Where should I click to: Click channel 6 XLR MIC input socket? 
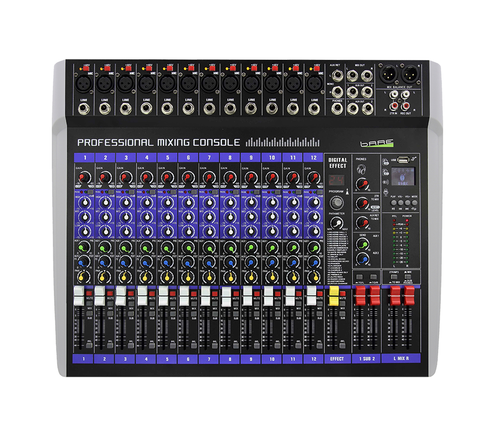188,83
